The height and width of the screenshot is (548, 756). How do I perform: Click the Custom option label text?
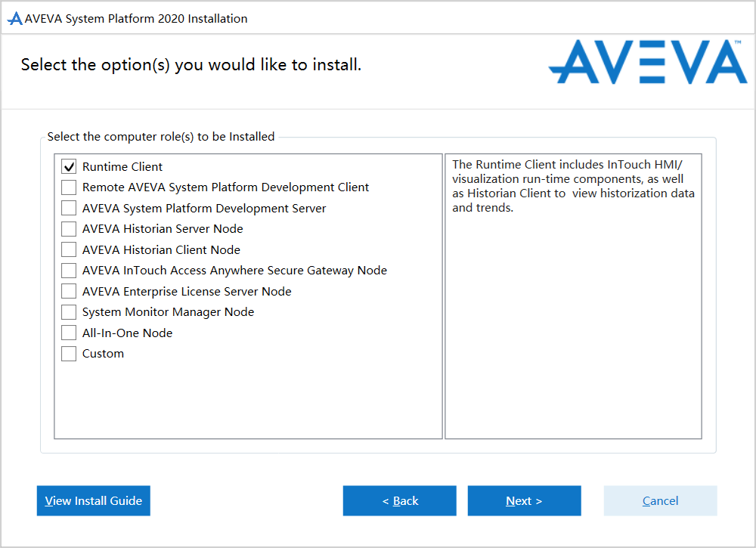coord(103,354)
